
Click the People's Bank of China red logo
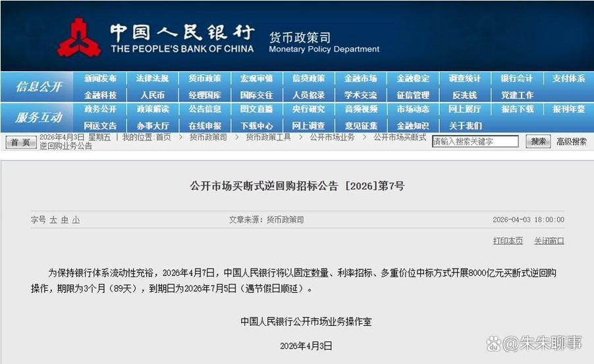click(79, 38)
